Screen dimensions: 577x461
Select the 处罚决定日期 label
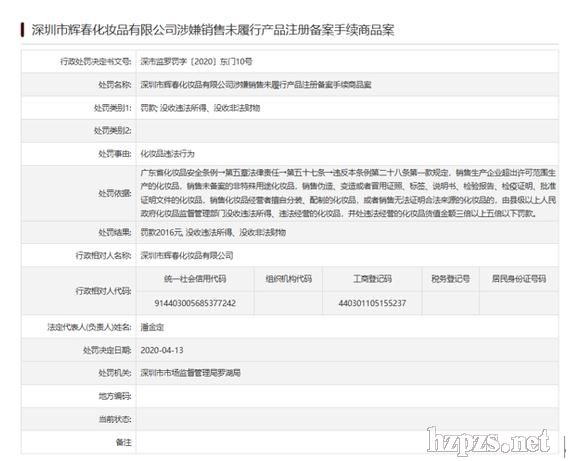[x=107, y=350]
